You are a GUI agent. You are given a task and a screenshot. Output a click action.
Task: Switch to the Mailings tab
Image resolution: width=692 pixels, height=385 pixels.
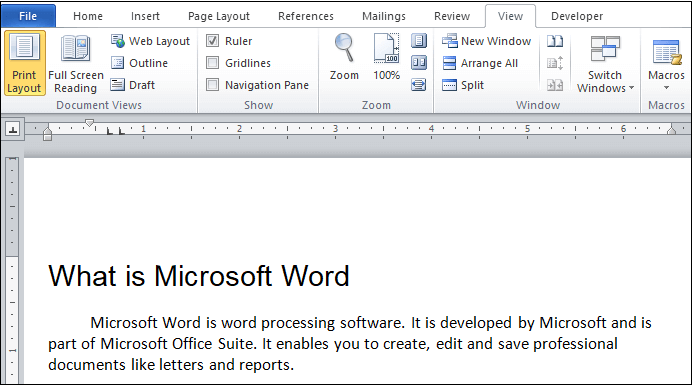(384, 16)
